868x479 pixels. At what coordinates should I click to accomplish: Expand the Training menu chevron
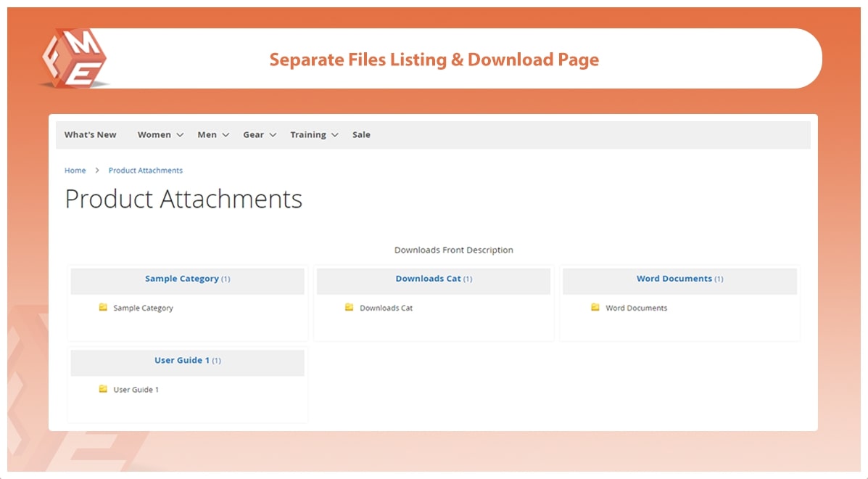click(334, 135)
